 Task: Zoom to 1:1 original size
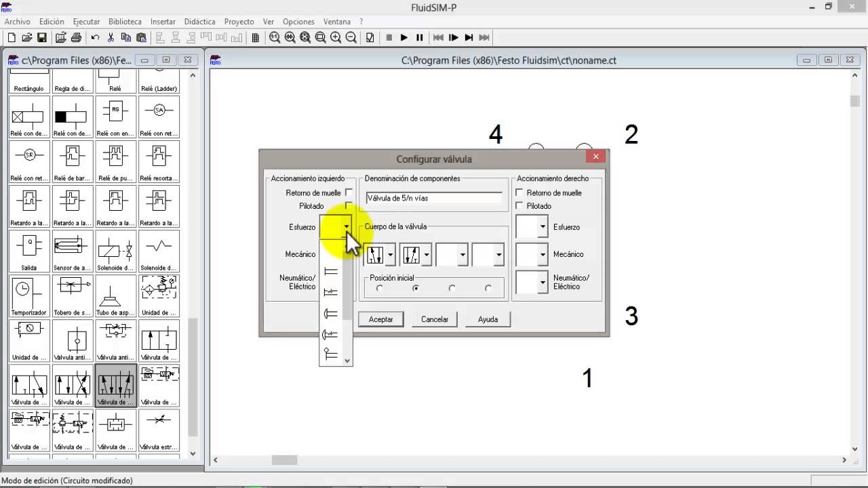[275, 38]
